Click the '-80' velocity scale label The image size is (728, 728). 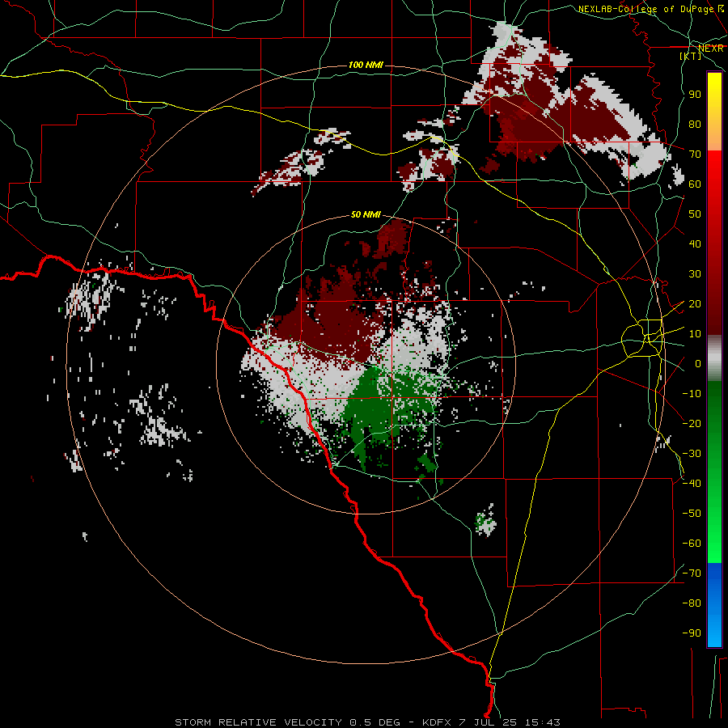[x=692, y=603]
